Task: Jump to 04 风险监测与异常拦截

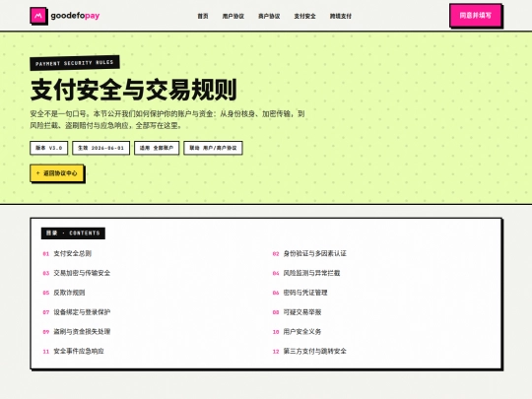Action: tap(306, 273)
